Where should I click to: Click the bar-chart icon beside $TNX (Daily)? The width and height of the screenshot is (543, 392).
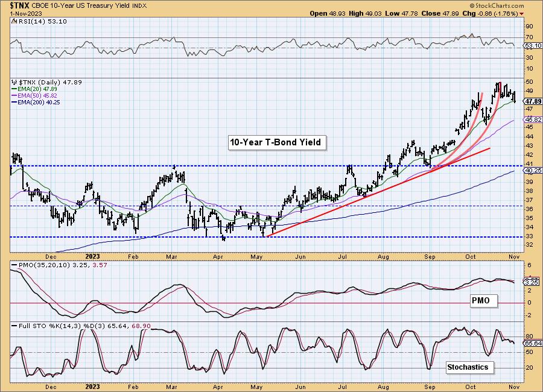click(14, 82)
